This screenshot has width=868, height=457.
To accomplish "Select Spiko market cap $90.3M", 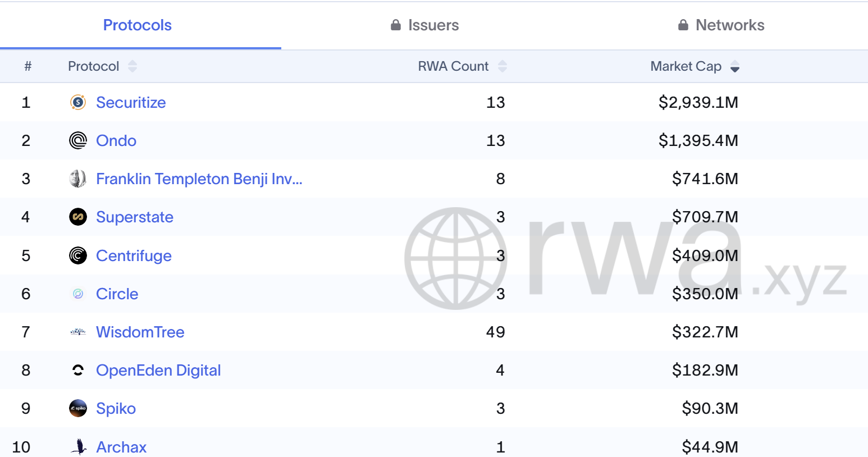I will [x=710, y=408].
